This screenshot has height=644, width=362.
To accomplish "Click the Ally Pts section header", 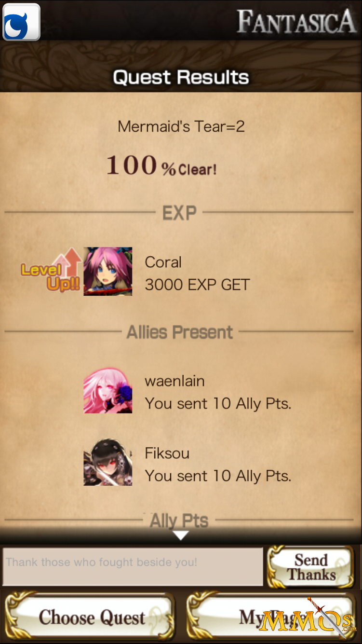I will [x=179, y=521].
